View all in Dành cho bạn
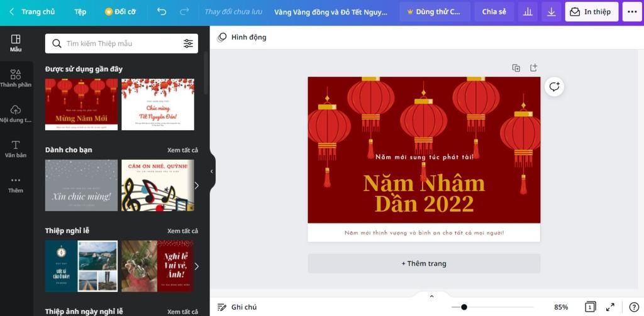 point(182,150)
